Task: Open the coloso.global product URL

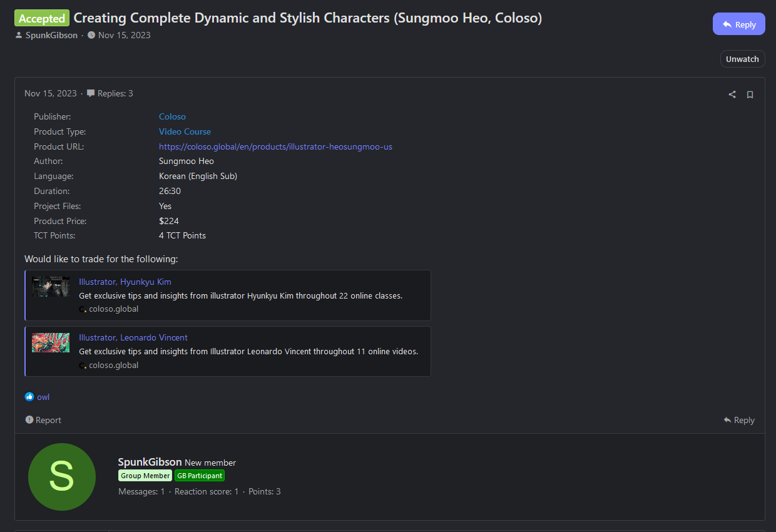Action: (x=275, y=146)
